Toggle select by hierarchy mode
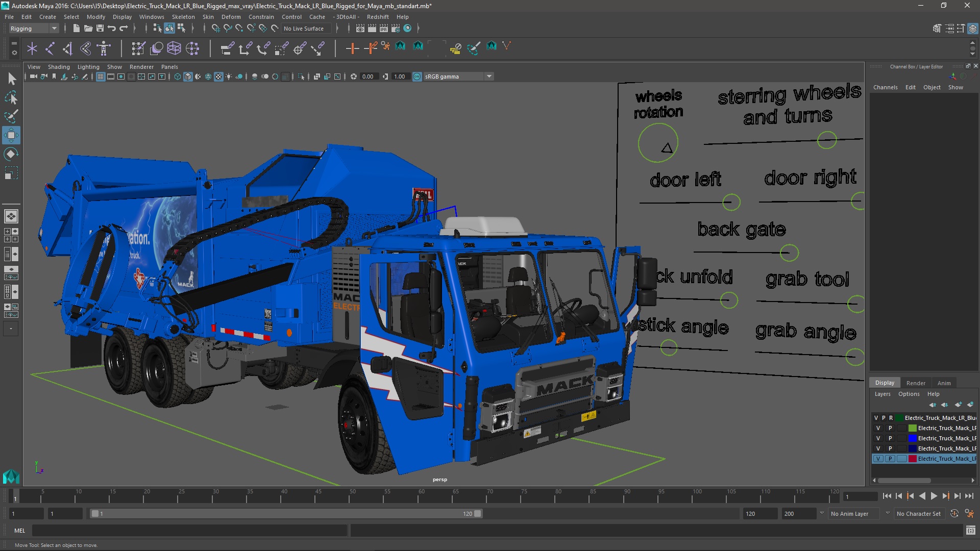 (x=158, y=29)
